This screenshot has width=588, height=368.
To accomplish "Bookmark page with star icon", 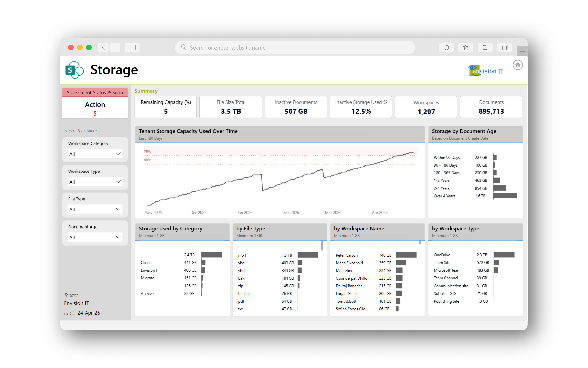I will (465, 47).
